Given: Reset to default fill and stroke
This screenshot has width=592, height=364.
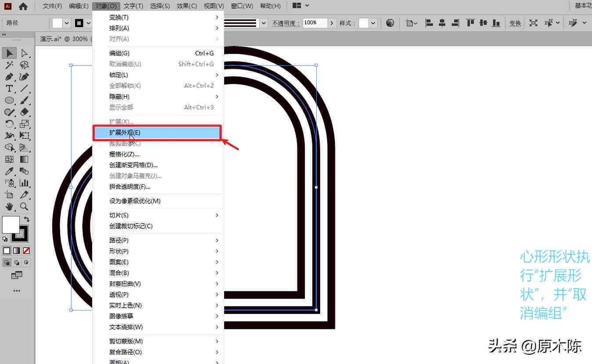Looking at the screenshot, I should [x=5, y=239].
